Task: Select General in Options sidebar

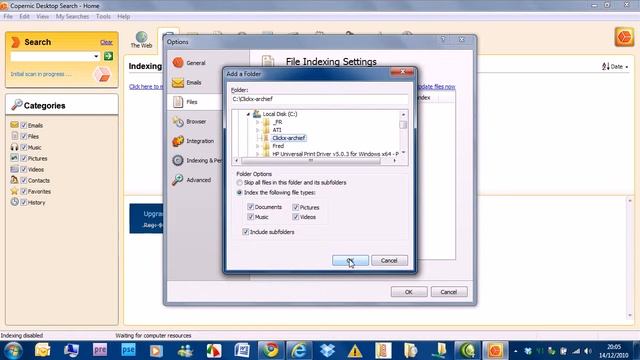Action: pyautogui.click(x=196, y=63)
